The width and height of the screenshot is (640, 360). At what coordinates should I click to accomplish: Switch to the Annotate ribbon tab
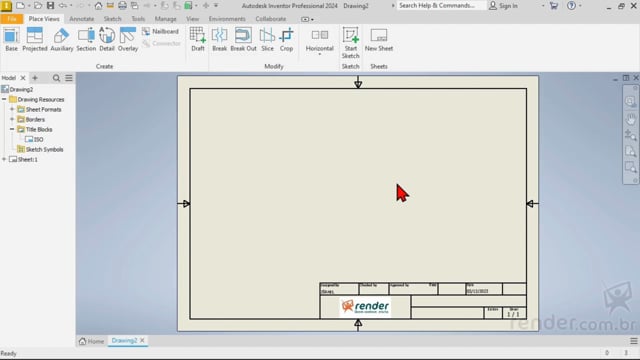pyautogui.click(x=81, y=19)
